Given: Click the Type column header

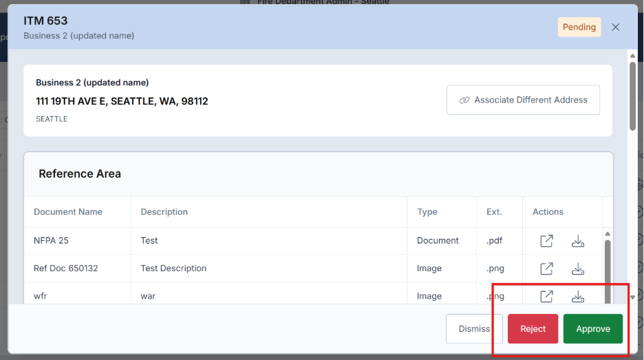Looking at the screenshot, I should [427, 212].
